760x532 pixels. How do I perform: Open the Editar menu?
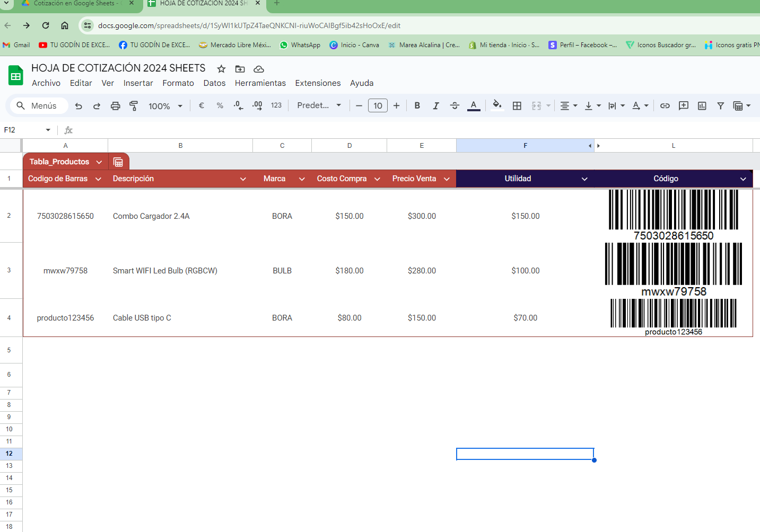81,83
